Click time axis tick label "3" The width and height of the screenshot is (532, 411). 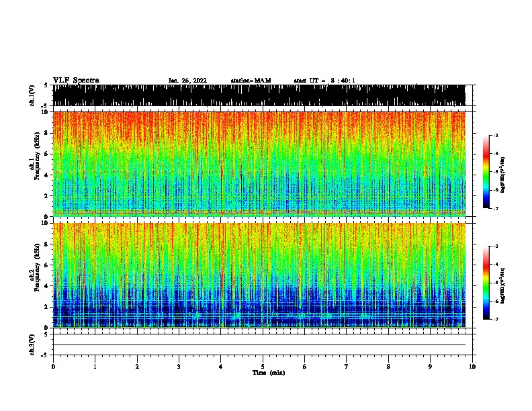coord(179,367)
